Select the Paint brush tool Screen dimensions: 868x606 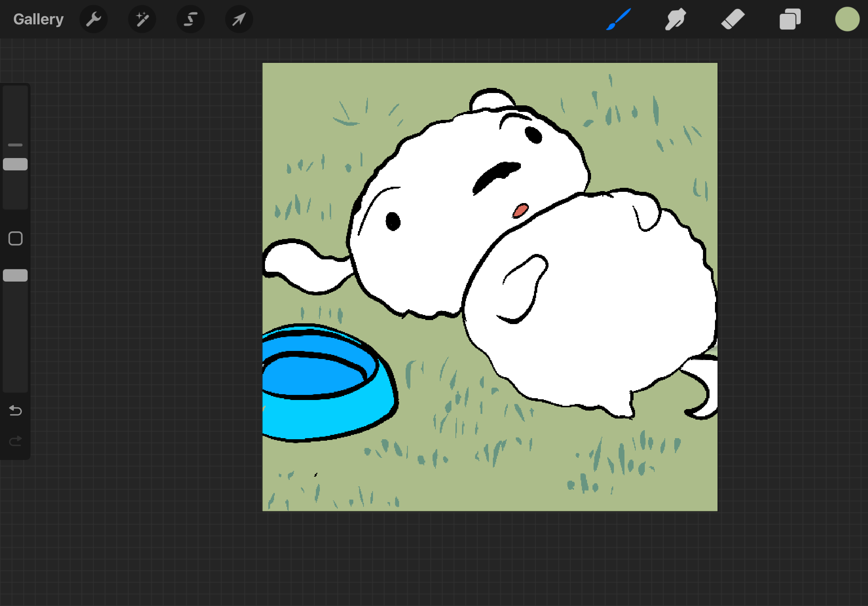619,19
